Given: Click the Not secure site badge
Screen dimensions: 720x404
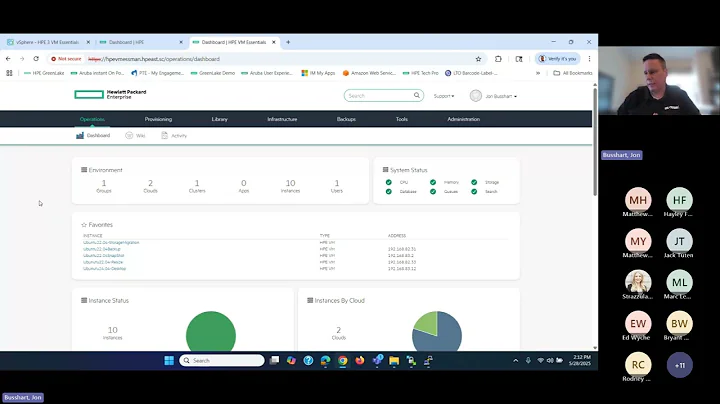Looking at the screenshot, I should click(66, 59).
